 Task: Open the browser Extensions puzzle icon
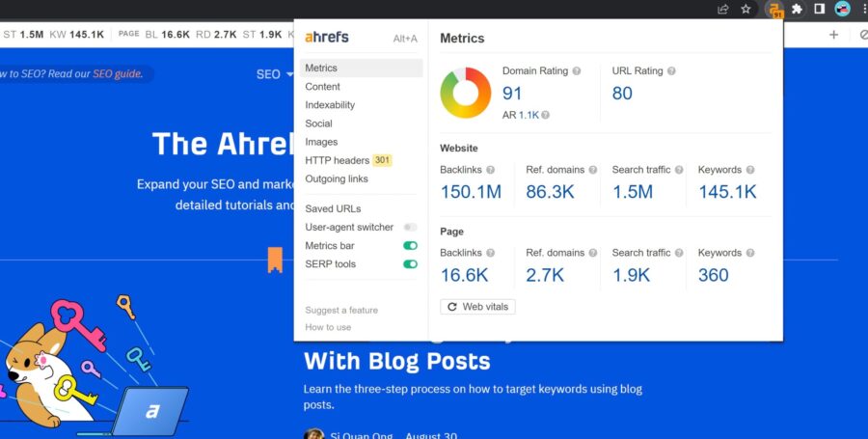pyautogui.click(x=798, y=9)
